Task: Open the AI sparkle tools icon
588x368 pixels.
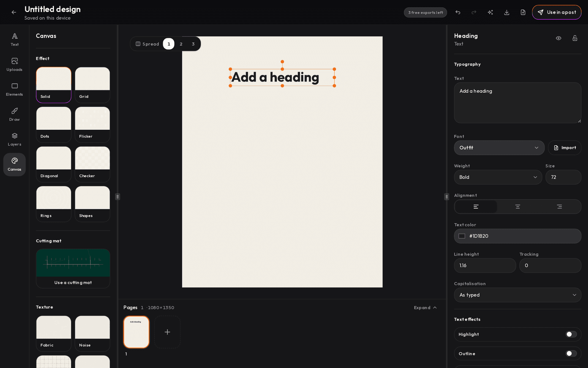Action: (490, 12)
